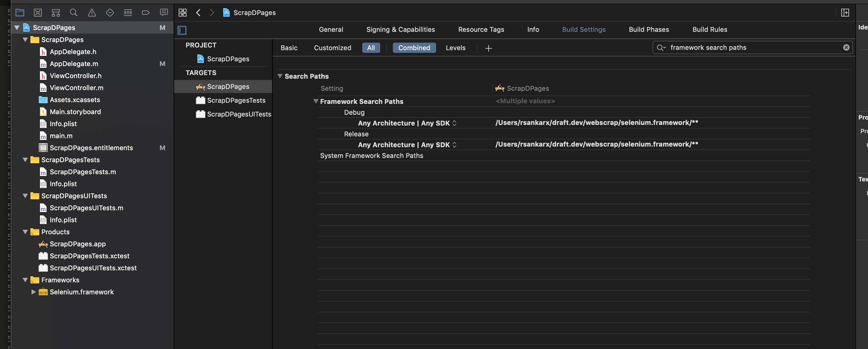Click the related items grid icon
Image resolution: width=868 pixels, height=349 pixels.
183,13
